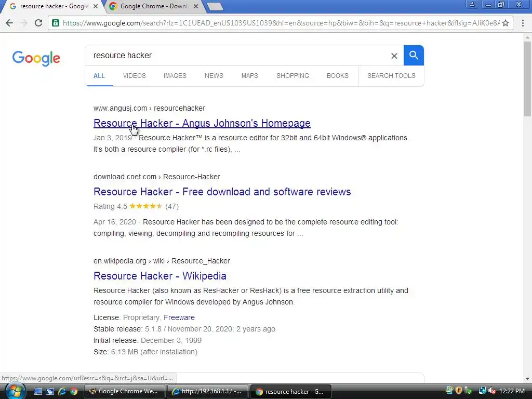Switch to NEWS results

pos(214,76)
